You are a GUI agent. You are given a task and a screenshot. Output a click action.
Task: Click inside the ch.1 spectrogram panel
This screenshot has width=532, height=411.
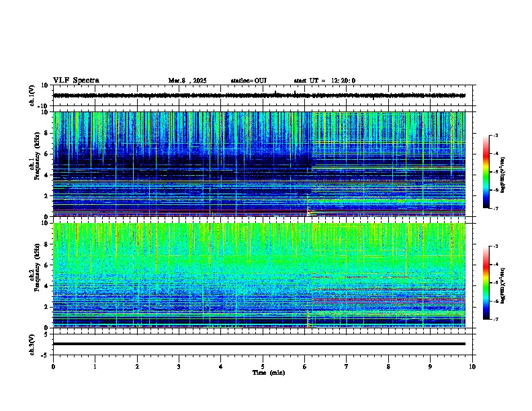pos(259,164)
